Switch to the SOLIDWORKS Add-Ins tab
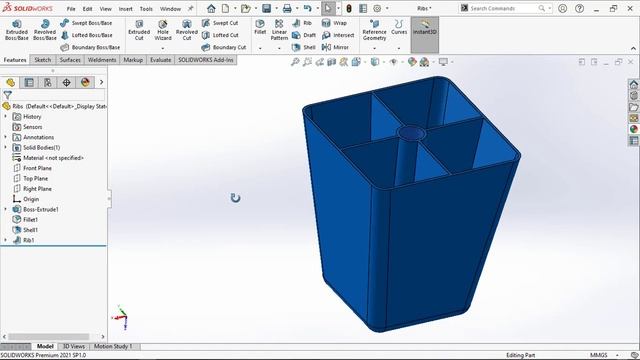The height and width of the screenshot is (360, 640). (x=206, y=60)
